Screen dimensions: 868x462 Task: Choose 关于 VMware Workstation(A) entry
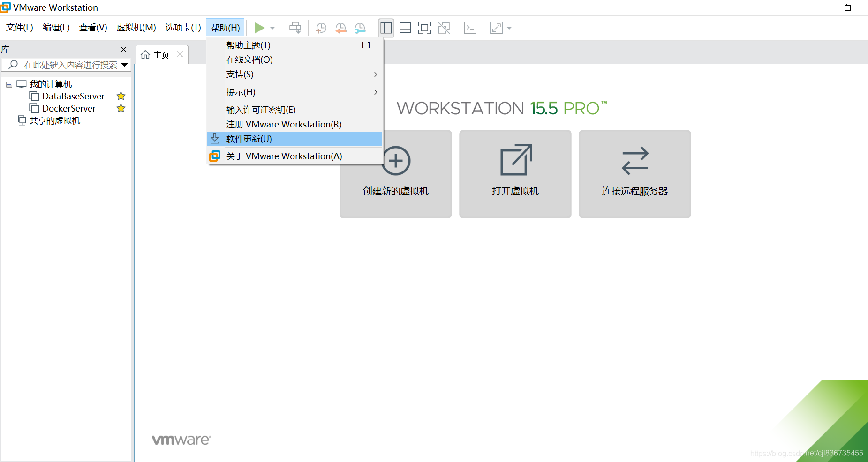[295, 156]
